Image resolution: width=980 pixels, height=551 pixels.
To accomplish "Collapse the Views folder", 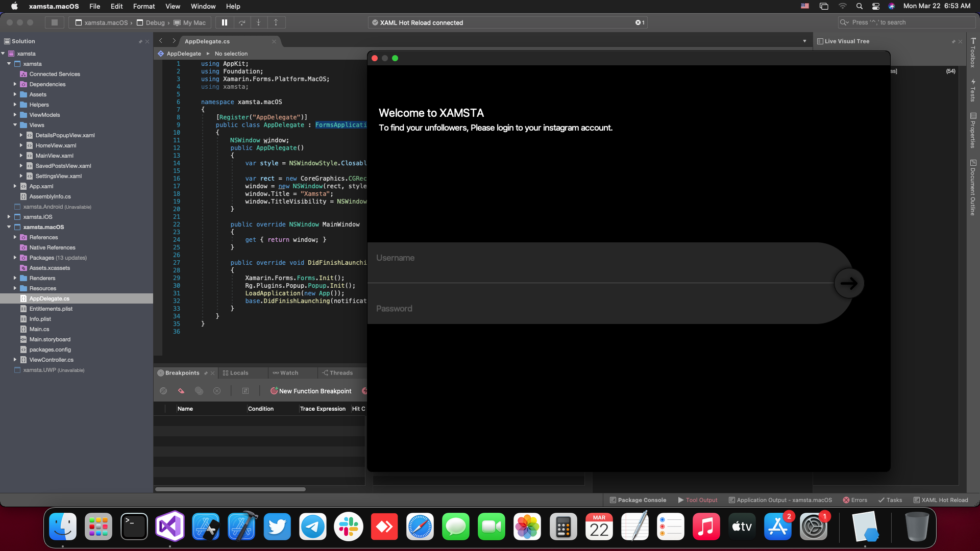I will tap(15, 125).
